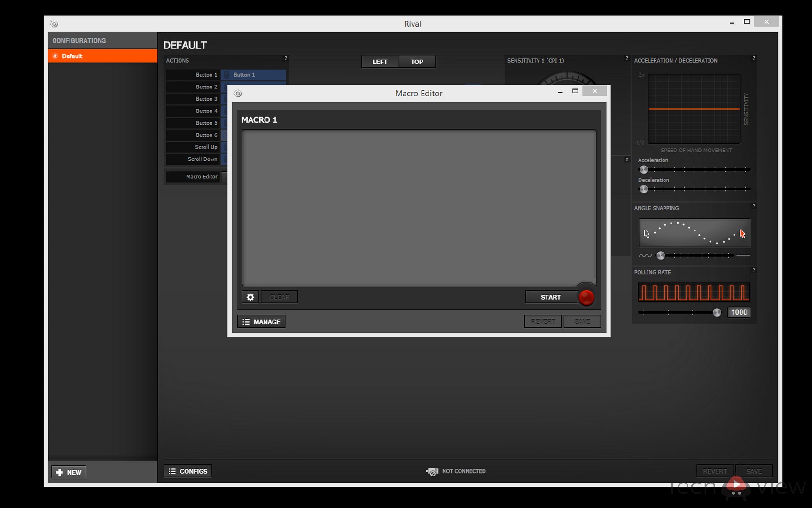Minimize the Macro Editor window
Image resolution: width=812 pixels, height=508 pixels.
click(x=560, y=92)
